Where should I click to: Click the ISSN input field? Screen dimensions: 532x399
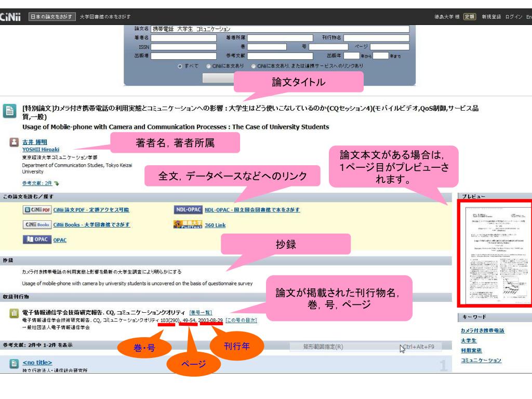click(x=183, y=47)
